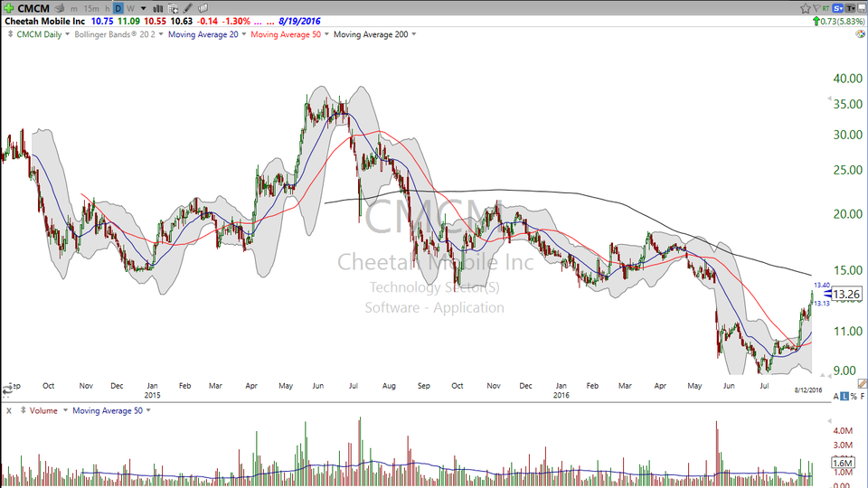
Task: Click the CMCM Daily plot label
Action: (39, 34)
